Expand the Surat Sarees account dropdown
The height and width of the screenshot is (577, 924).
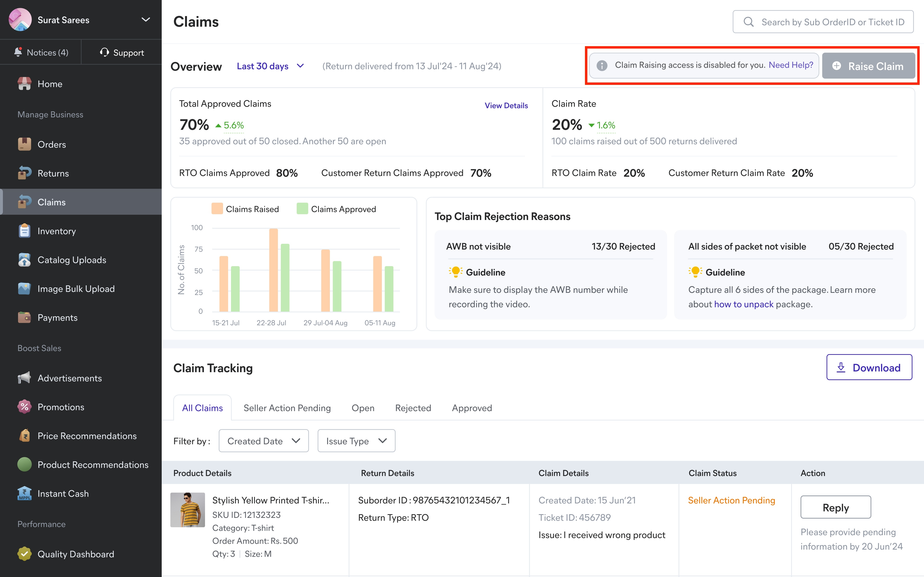tap(146, 20)
